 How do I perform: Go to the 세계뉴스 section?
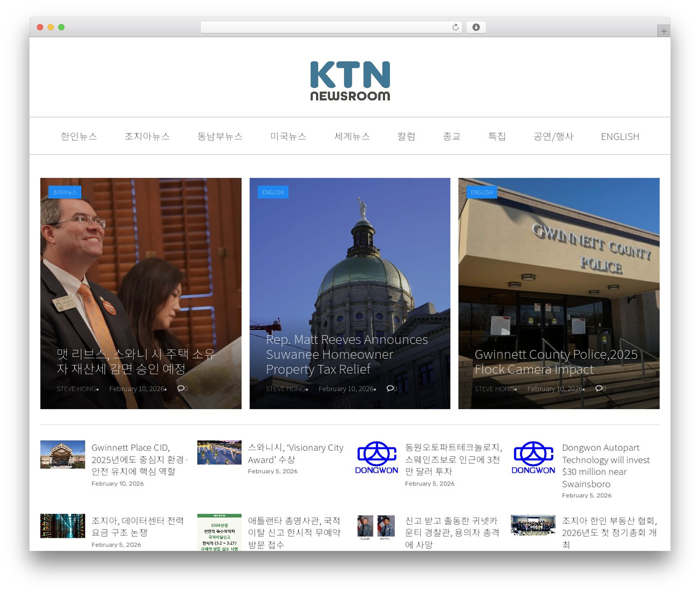pyautogui.click(x=352, y=136)
